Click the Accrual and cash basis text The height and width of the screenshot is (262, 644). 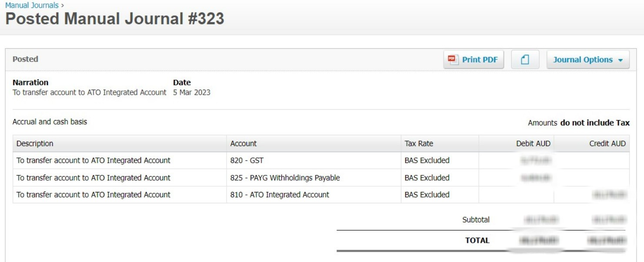pos(50,122)
